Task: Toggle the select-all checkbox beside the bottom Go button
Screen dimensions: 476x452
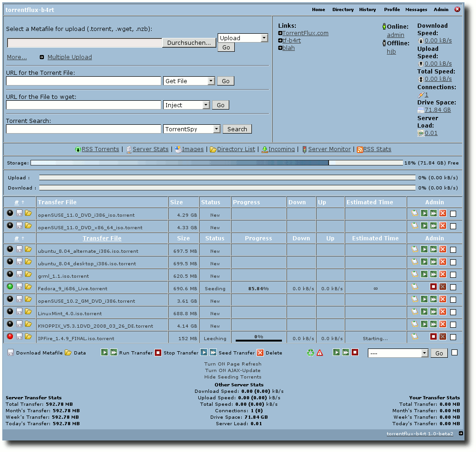Action: (x=454, y=353)
